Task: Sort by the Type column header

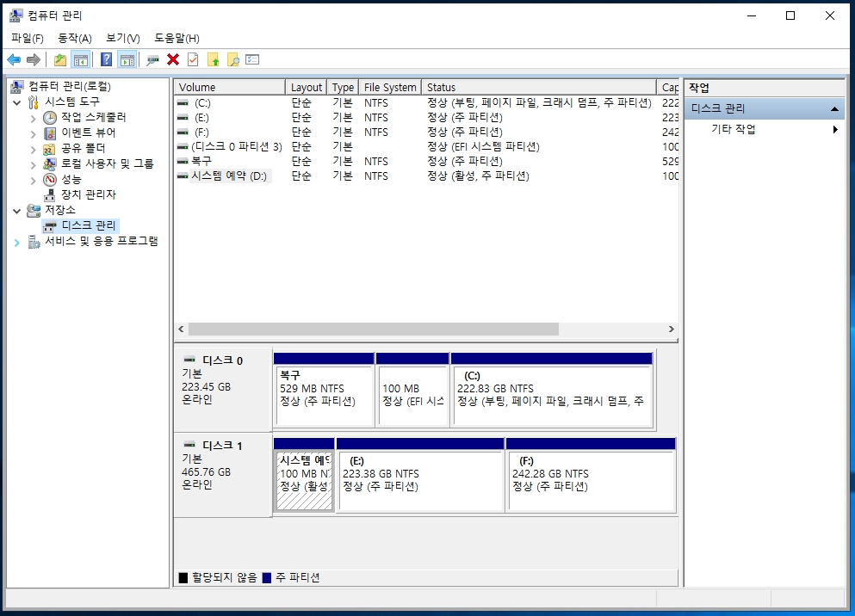Action: (x=343, y=87)
